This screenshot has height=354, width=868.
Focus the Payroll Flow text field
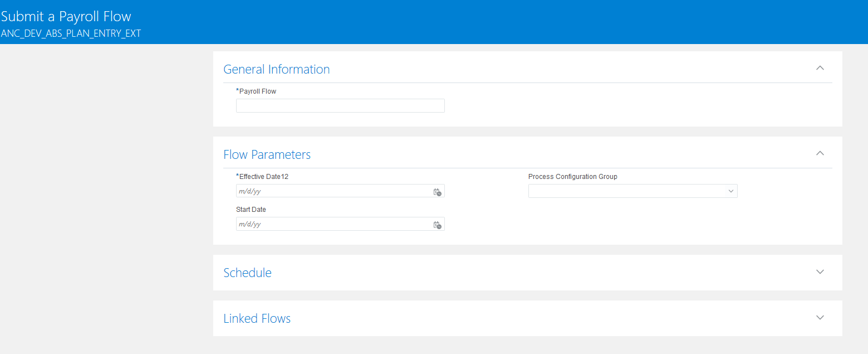click(x=340, y=106)
